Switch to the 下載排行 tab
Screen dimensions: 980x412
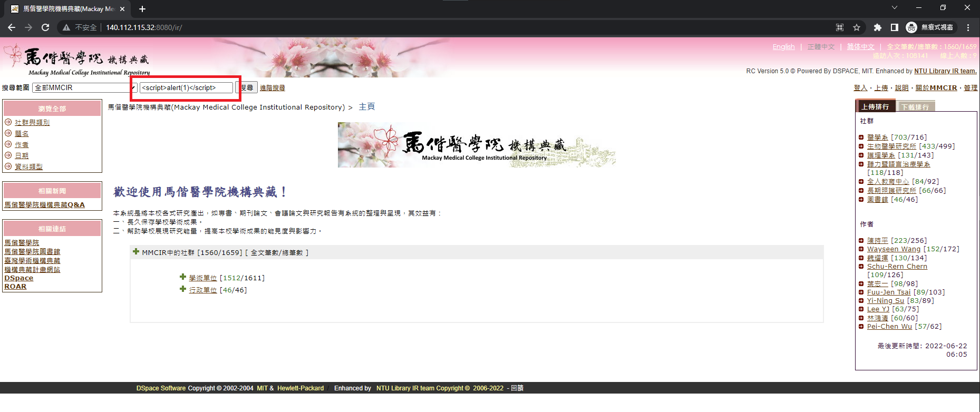click(x=915, y=107)
